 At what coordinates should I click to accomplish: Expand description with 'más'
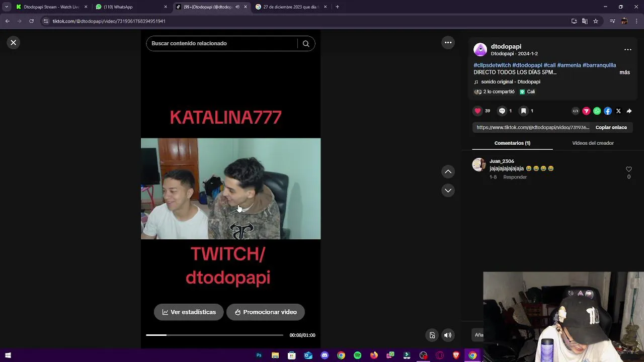(x=624, y=72)
